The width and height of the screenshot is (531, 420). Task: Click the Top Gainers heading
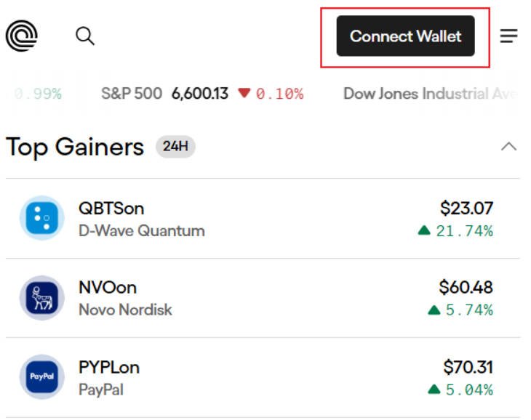75,147
